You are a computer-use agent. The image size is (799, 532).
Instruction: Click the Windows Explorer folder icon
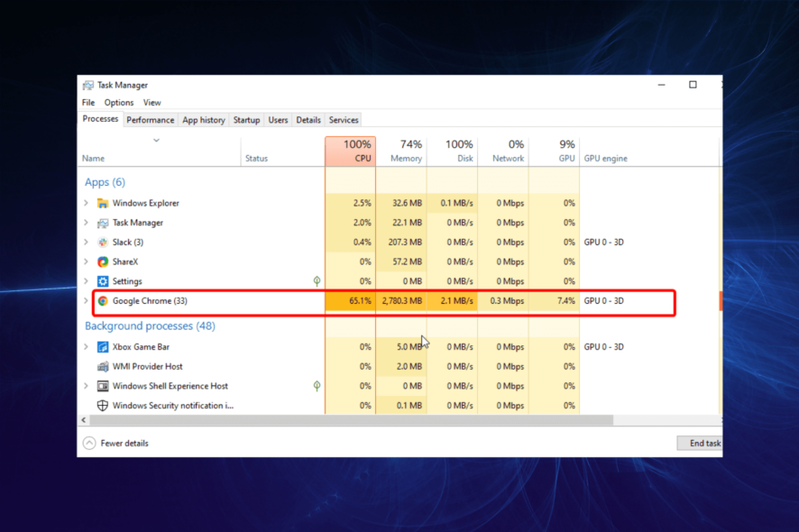103,203
